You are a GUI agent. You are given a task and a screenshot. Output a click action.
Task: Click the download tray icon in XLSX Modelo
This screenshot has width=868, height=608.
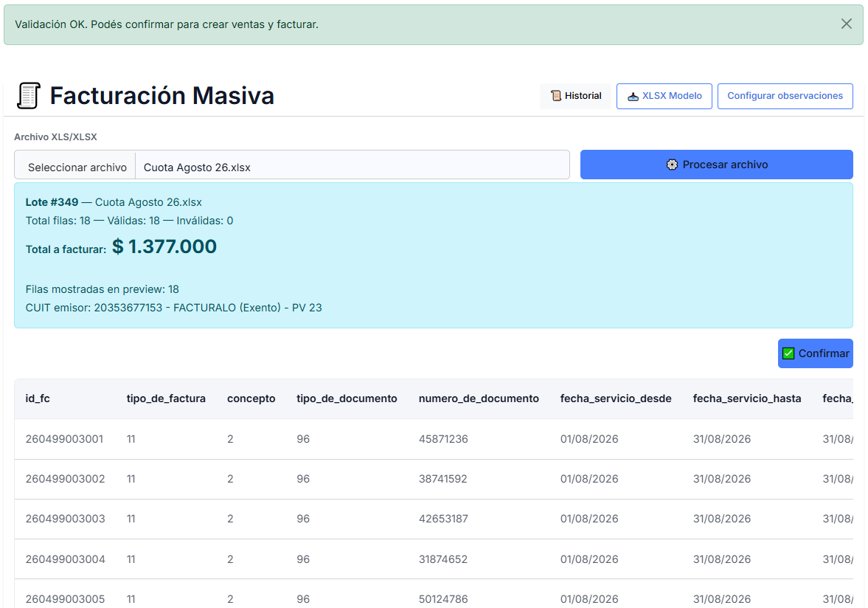pos(633,97)
